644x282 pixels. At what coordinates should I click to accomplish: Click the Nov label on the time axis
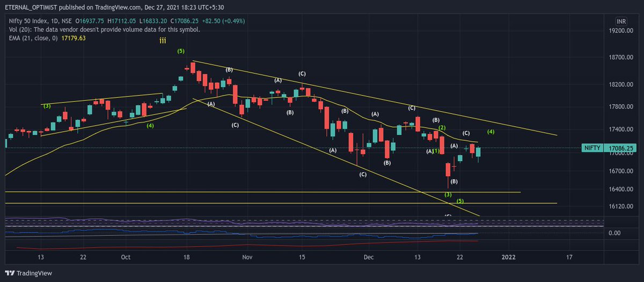point(247,257)
